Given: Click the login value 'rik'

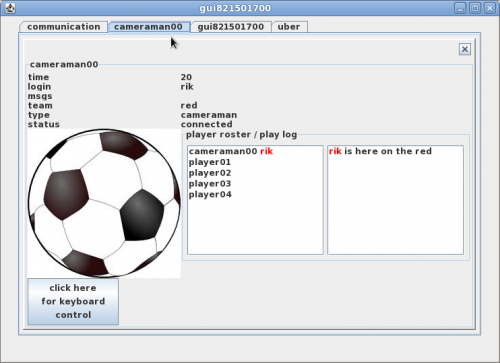Looking at the screenshot, I should coord(187,87).
